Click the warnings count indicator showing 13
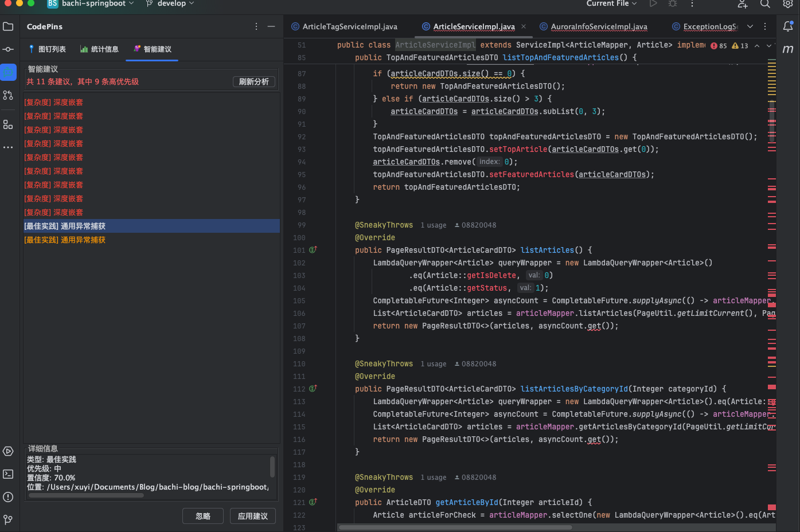This screenshot has width=800, height=532. (x=740, y=45)
